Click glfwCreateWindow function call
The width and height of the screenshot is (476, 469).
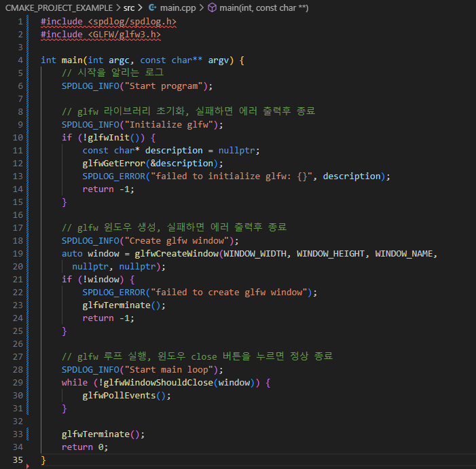tap(177, 254)
